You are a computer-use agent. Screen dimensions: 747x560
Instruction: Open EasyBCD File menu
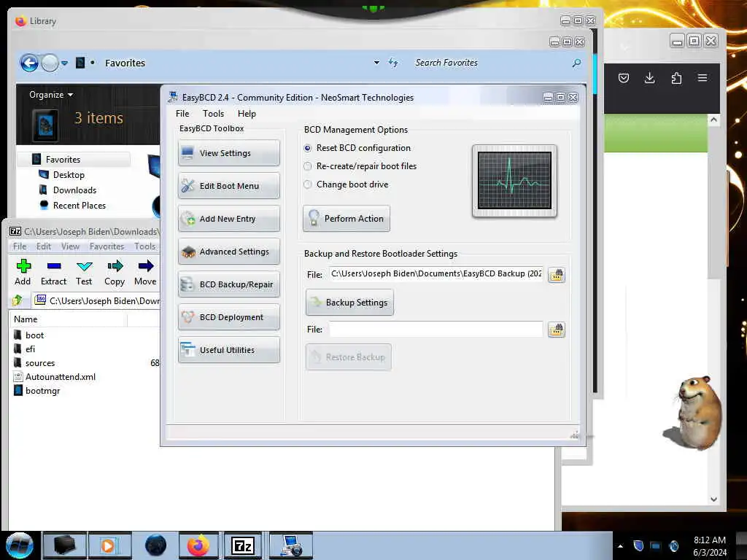[182, 113]
